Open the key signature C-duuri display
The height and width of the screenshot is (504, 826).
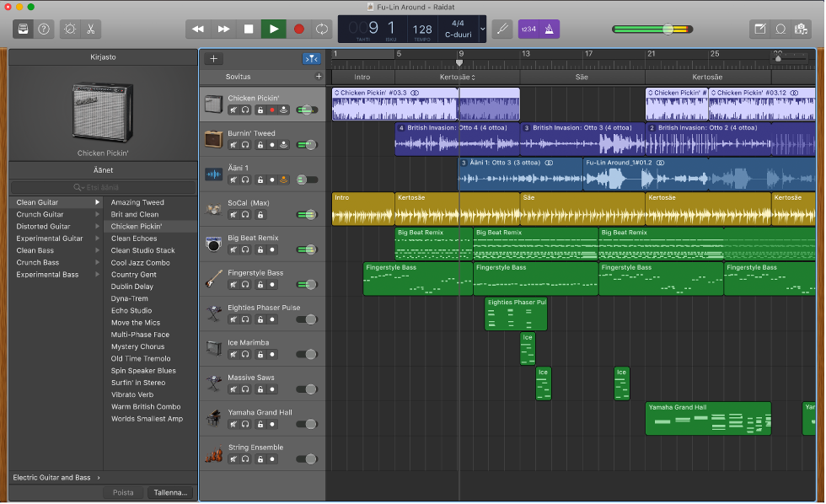[456, 33]
